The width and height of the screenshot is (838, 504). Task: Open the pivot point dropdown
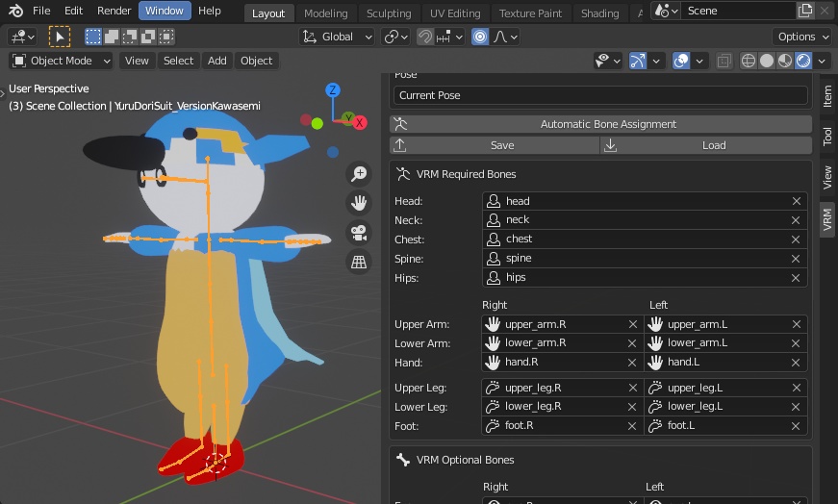coord(396,37)
